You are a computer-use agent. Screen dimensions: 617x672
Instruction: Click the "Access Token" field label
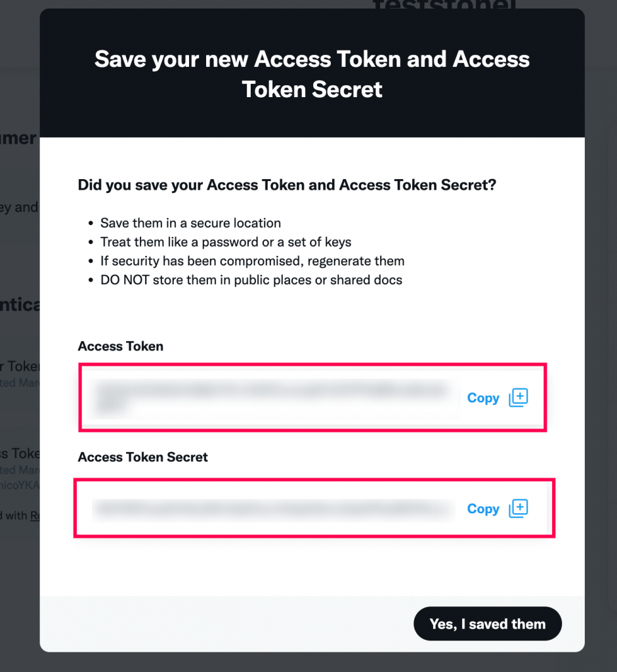121,346
